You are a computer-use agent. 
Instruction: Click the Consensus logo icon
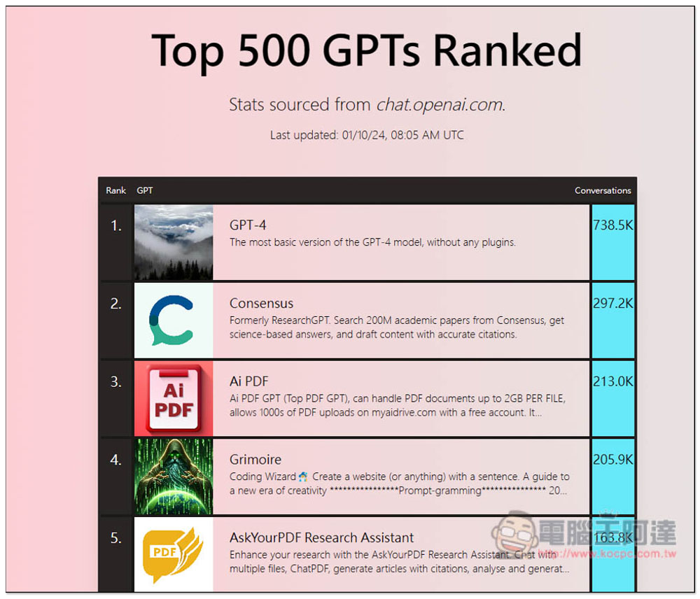[x=173, y=320]
